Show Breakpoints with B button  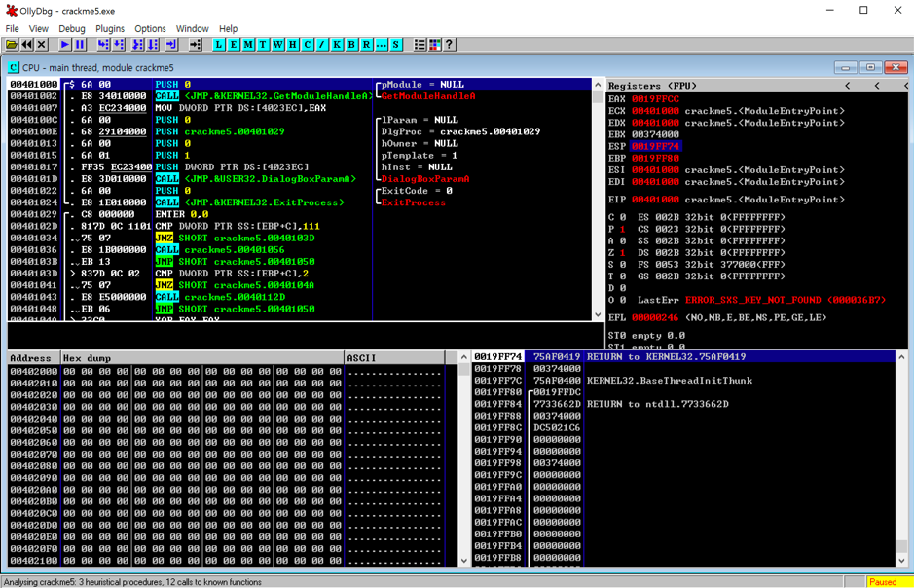[x=351, y=44]
